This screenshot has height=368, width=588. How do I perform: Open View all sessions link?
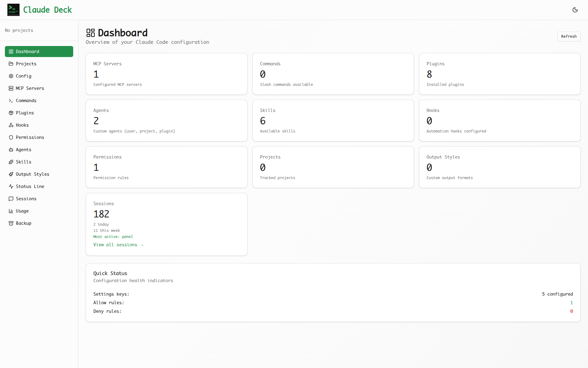[x=118, y=245]
